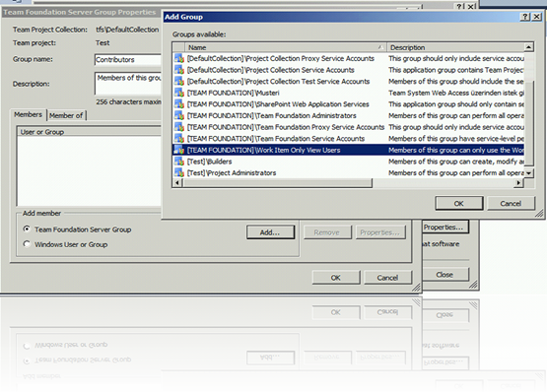Click the group icon beside Project Collection Test Service Accounts
547x392 pixels.
tap(179, 82)
